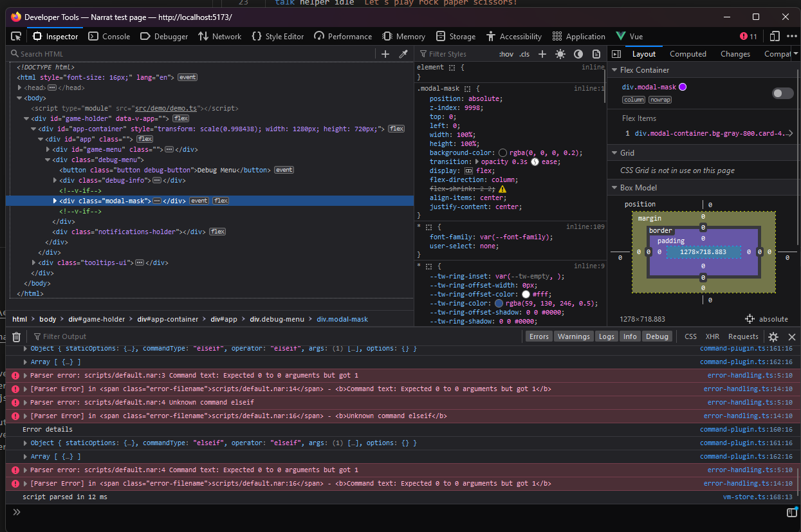
Task: Click the create new node plus icon
Action: [385, 54]
